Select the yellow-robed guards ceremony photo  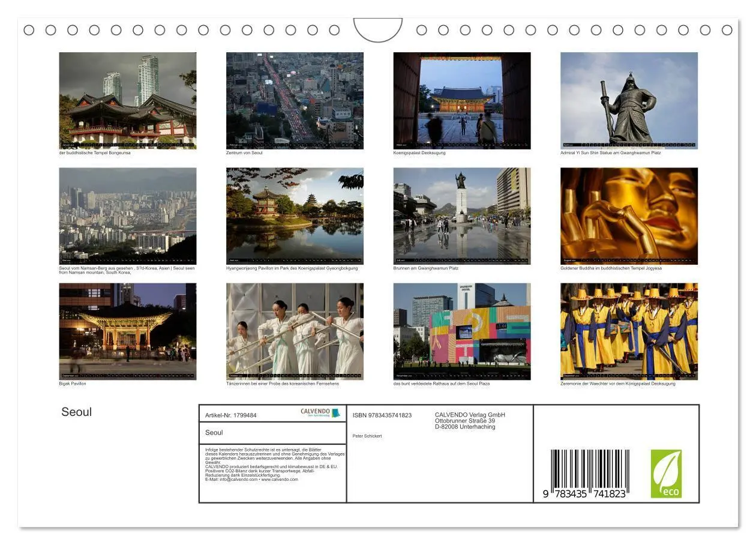pyautogui.click(x=629, y=331)
